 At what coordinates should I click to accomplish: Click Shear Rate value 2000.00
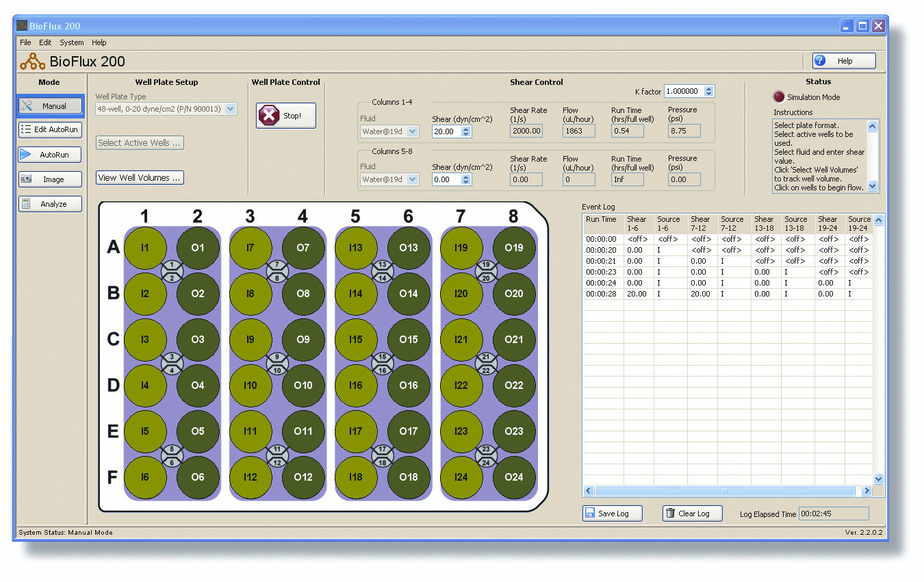click(526, 131)
